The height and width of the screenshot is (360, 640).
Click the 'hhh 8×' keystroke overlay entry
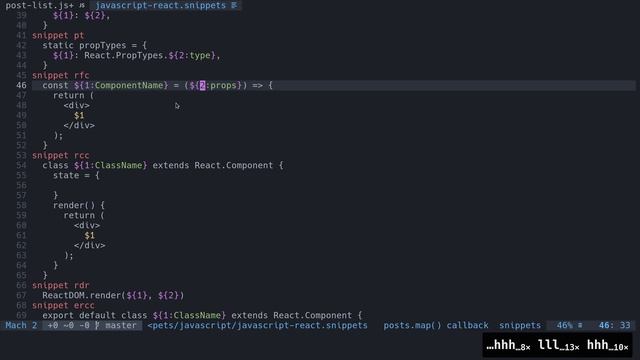click(x=508, y=346)
